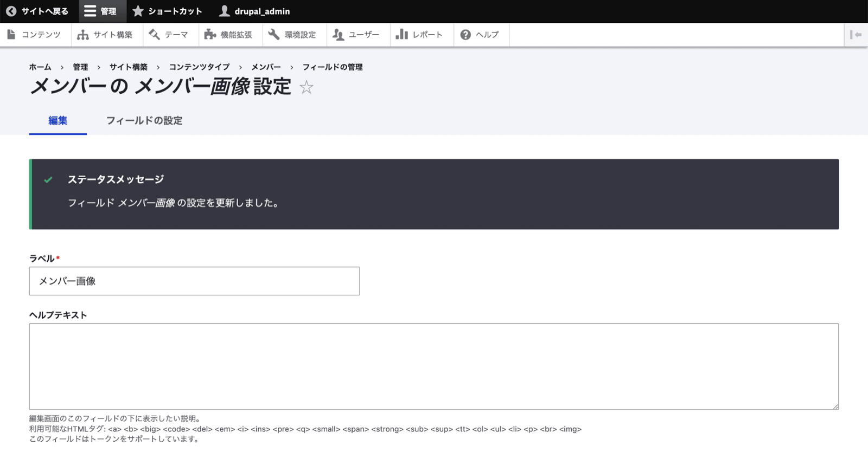868x452 pixels.
Task: Click the ヘルプテキスト label
Action: 58,315
